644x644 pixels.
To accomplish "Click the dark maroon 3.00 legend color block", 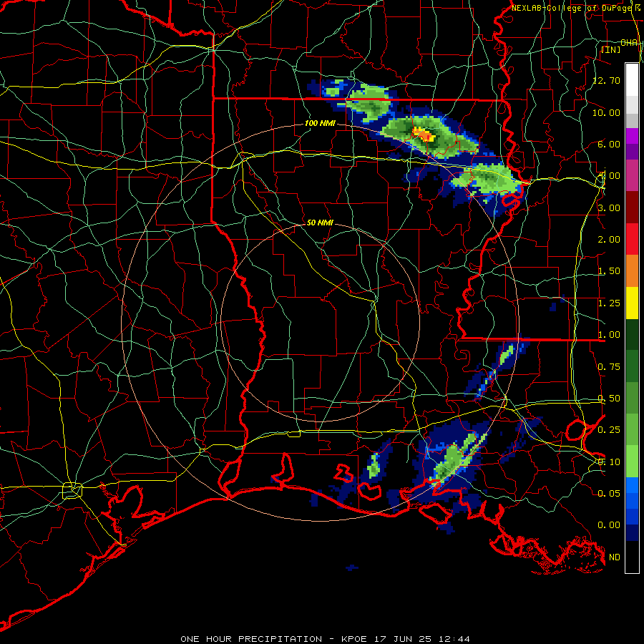I will click(x=632, y=208).
